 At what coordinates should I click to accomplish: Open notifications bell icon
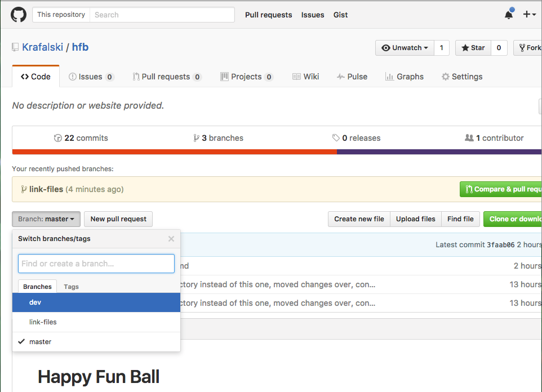click(x=509, y=14)
